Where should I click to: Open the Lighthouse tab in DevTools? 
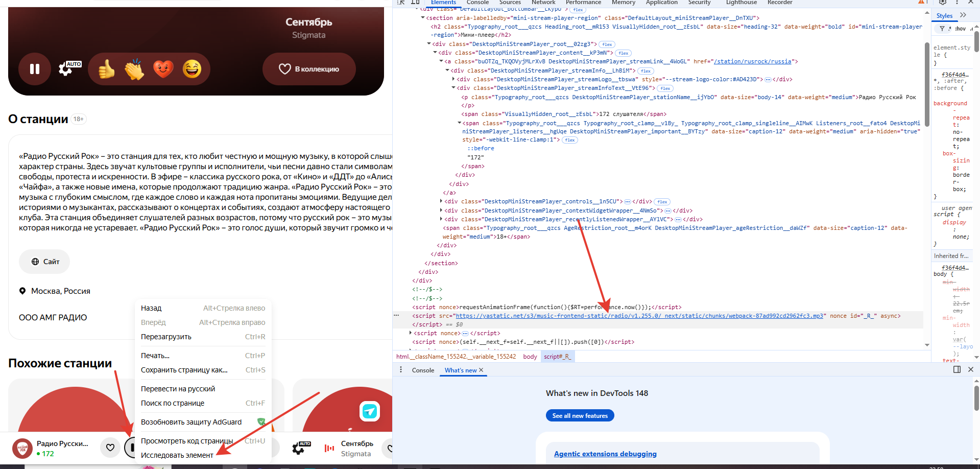tap(742, 3)
